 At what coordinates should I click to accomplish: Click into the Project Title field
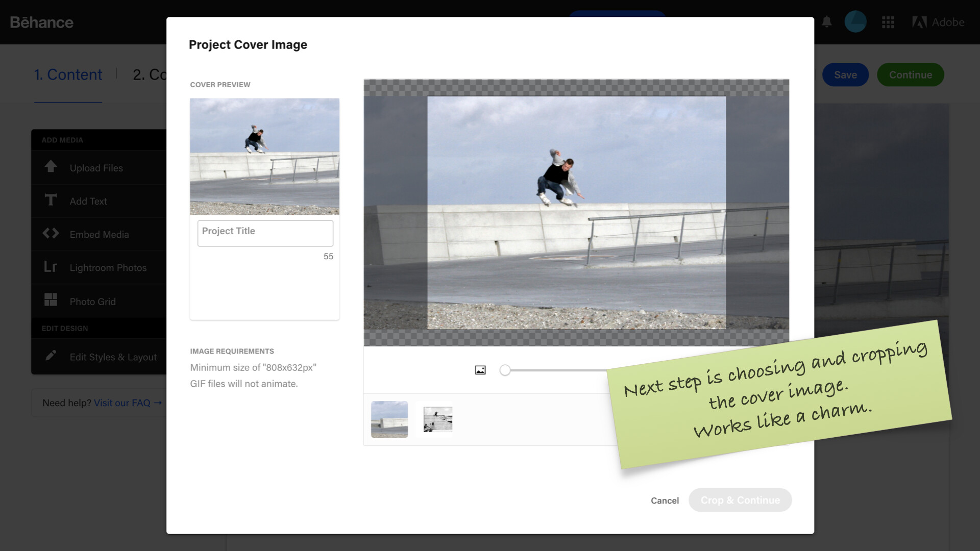[x=265, y=233]
